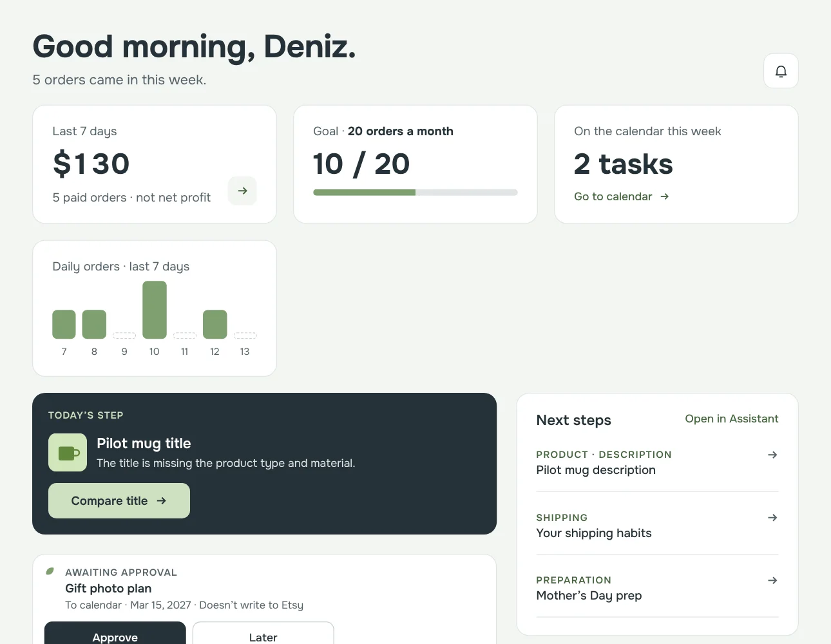The image size is (831, 644).
Task: Click 'Daily orders · last 7 days' label
Action: pos(121,267)
